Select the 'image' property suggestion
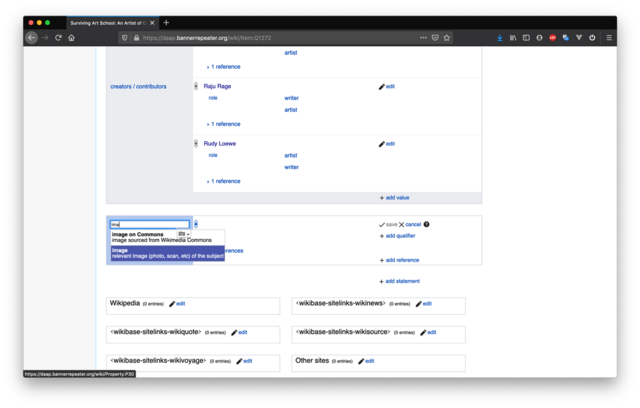Screen dimensions: 640x408 (x=166, y=253)
